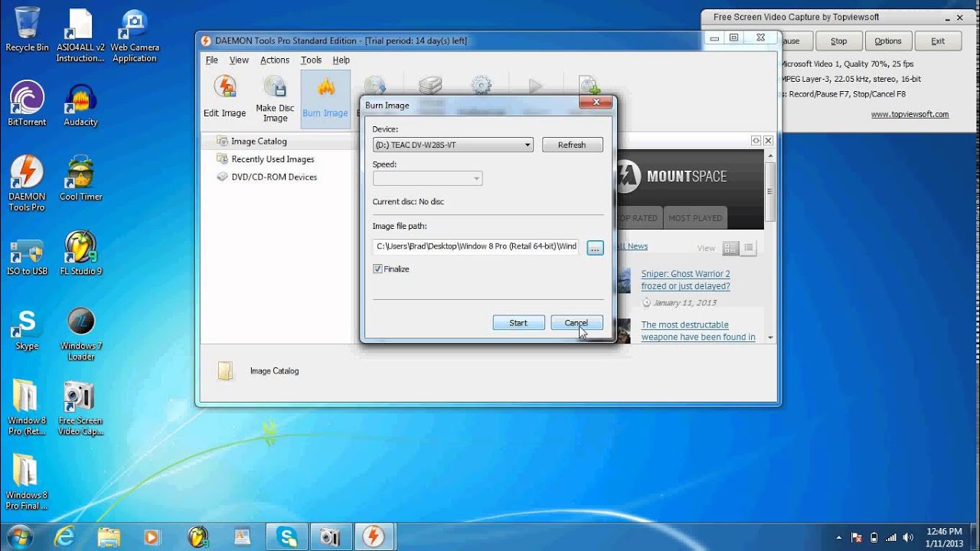Click Stop in Free Screen Video Capture
980x551 pixels.
pos(839,41)
